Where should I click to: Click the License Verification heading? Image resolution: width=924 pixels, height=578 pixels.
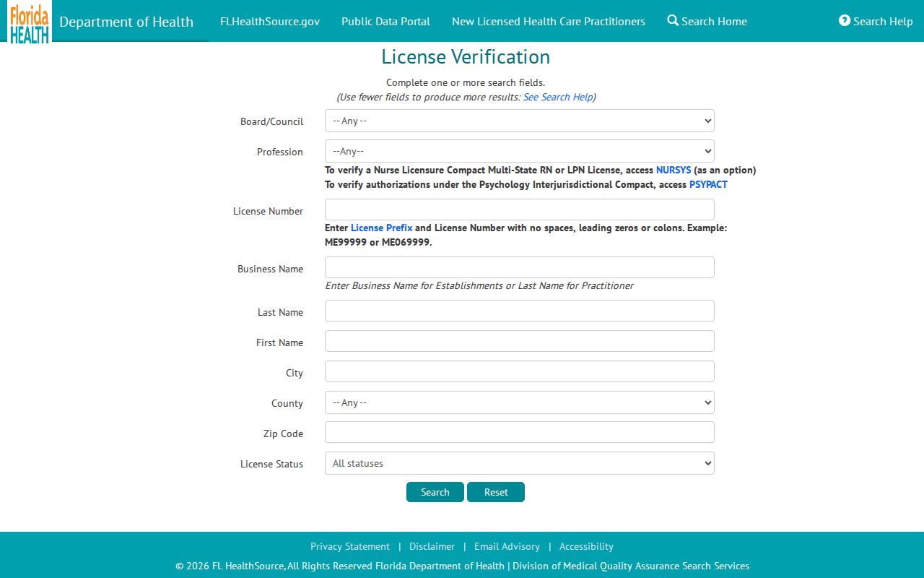(x=466, y=56)
